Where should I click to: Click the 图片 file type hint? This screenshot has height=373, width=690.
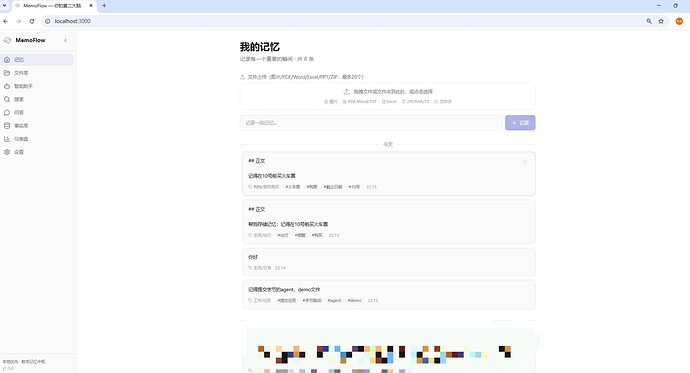tap(331, 102)
